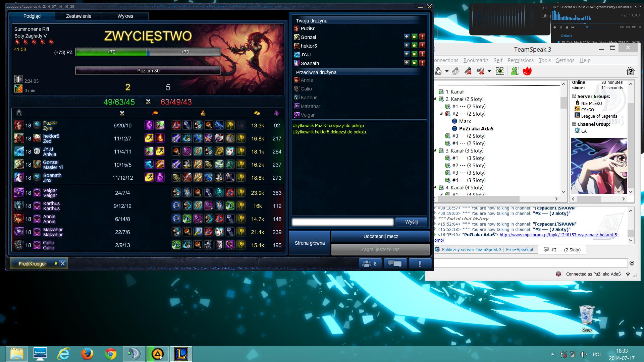Toggle shuffle in the music player
The image size is (644, 362).
[x=622, y=27]
